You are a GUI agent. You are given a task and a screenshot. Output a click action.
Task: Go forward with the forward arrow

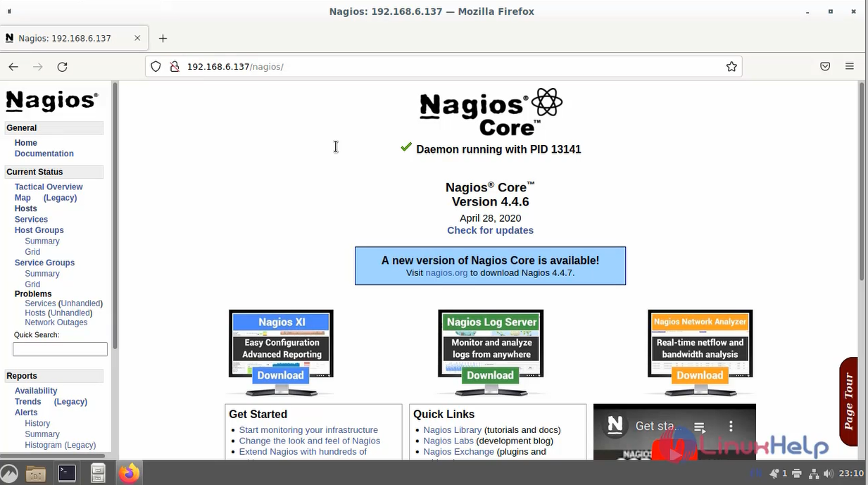click(38, 66)
